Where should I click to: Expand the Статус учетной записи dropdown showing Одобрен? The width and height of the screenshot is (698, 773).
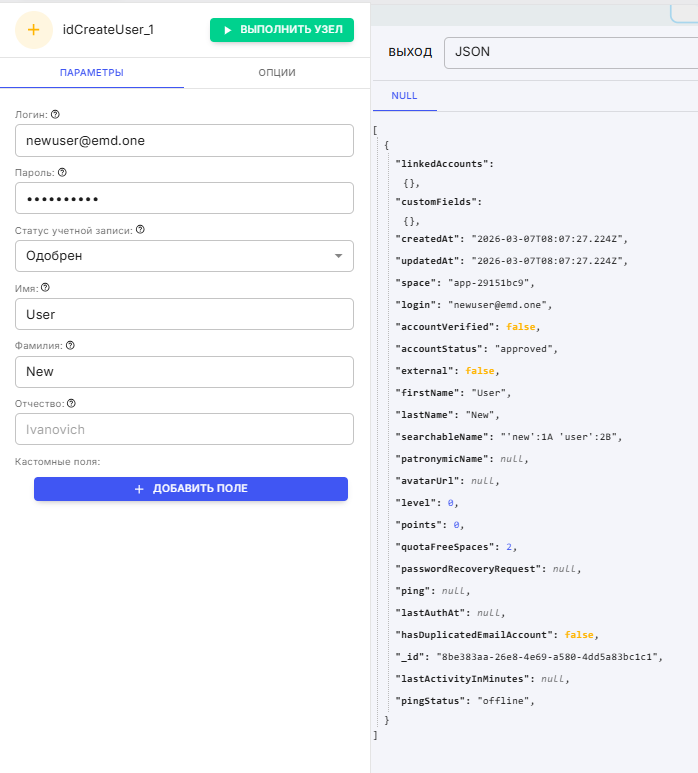(x=184, y=256)
